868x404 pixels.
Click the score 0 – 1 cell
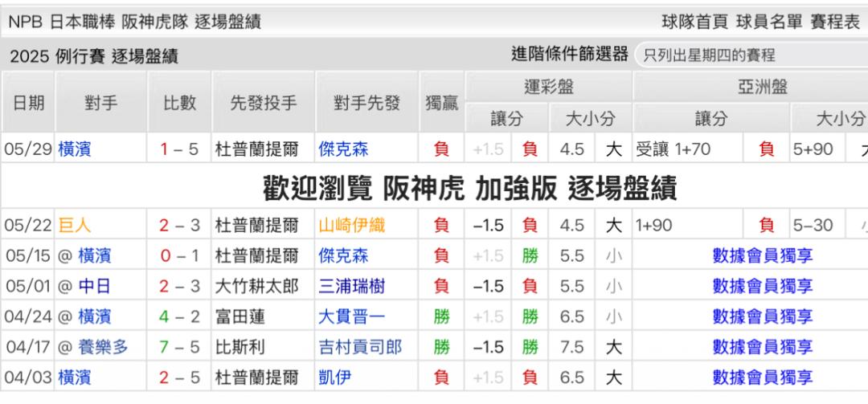point(180,255)
